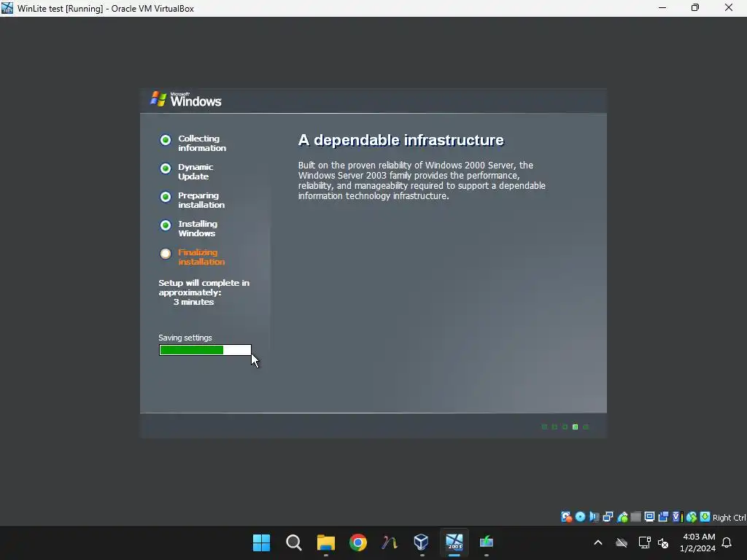The height and width of the screenshot is (560, 747).
Task: Open network status tray icon
Action: point(644,542)
